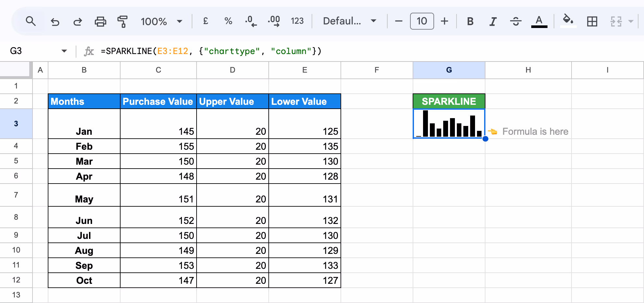This screenshot has width=644, height=303.
Task: Open the Borders tool
Action: [x=592, y=21]
